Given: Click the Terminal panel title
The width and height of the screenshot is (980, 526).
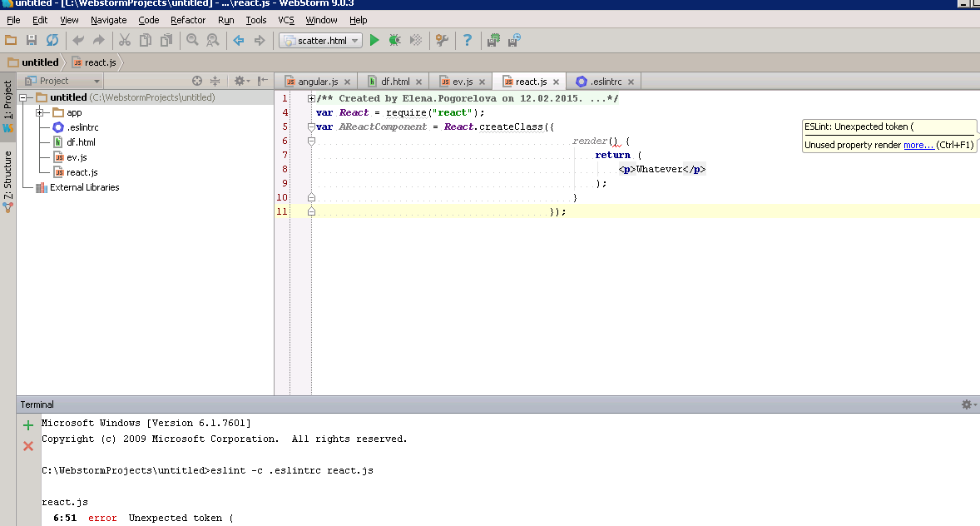Looking at the screenshot, I should (37, 404).
